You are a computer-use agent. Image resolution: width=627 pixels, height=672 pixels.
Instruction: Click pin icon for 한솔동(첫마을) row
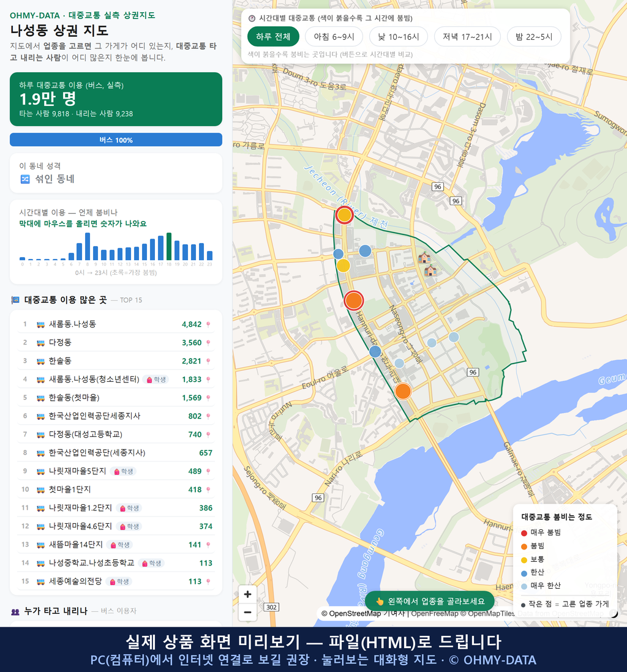click(x=208, y=398)
